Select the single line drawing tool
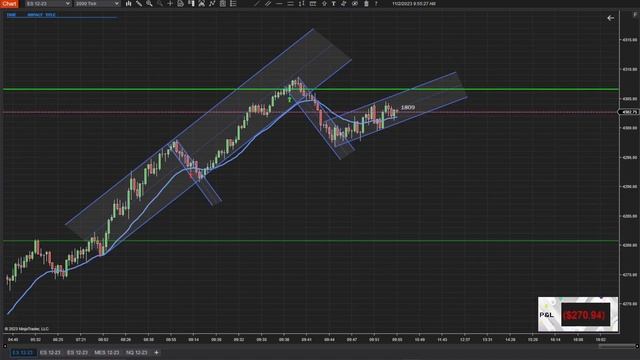640x360 pixels. [x=257, y=4]
